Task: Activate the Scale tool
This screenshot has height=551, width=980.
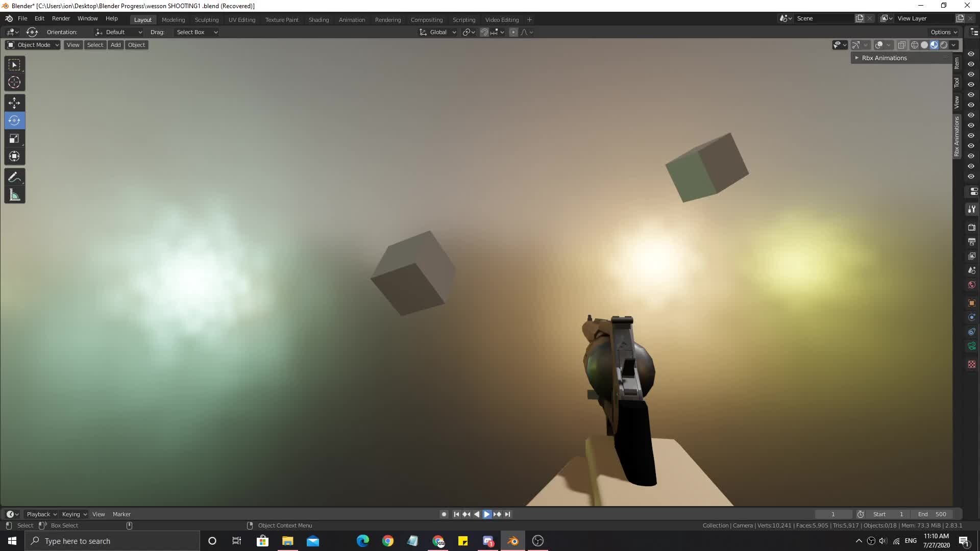Action: (x=14, y=138)
